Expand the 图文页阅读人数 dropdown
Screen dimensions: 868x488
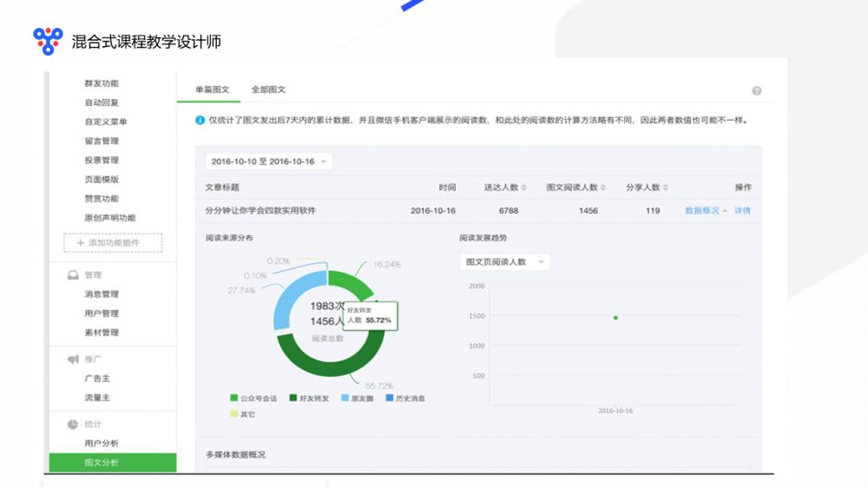(x=504, y=261)
